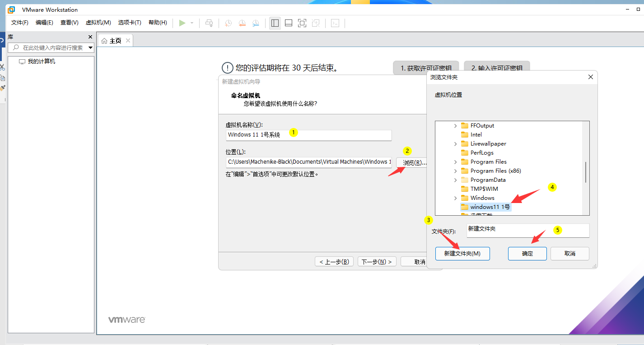The width and height of the screenshot is (644, 345).
Task: Click the Home tab house icon
Action: pos(104,41)
